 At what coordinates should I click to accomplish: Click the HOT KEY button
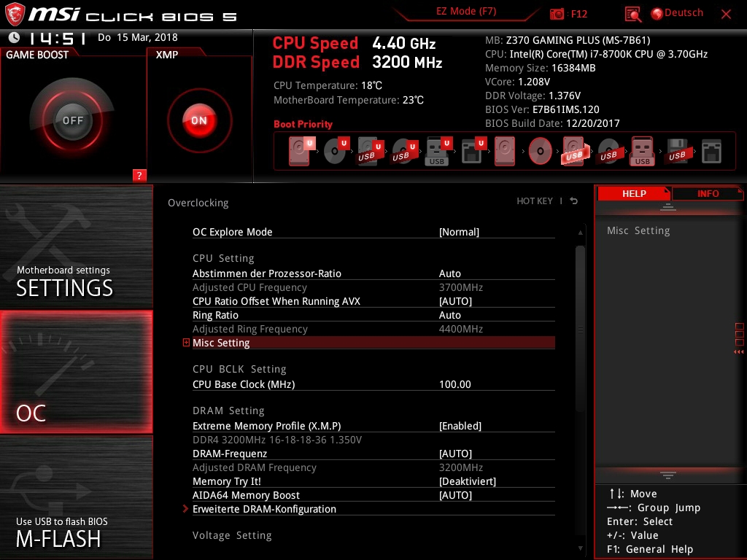point(535,201)
